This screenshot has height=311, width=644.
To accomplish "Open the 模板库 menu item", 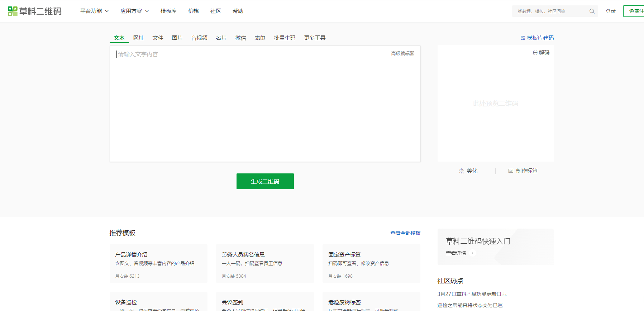I will pos(168,11).
